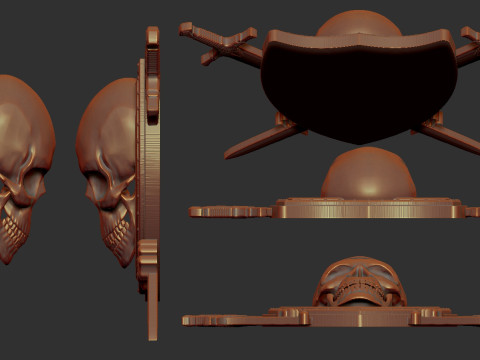Select the cropped skull at the left edge
This screenshot has height=360, width=480.
pos(27,169)
